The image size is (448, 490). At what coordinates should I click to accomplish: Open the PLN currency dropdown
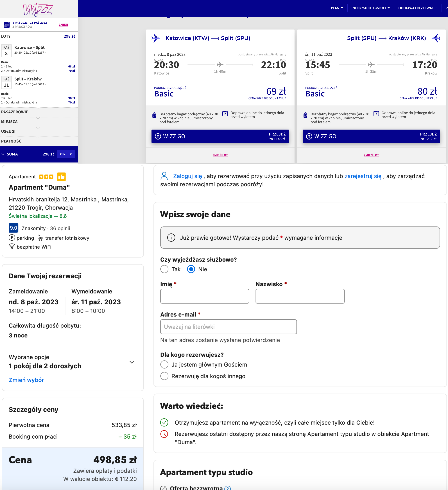pos(66,154)
